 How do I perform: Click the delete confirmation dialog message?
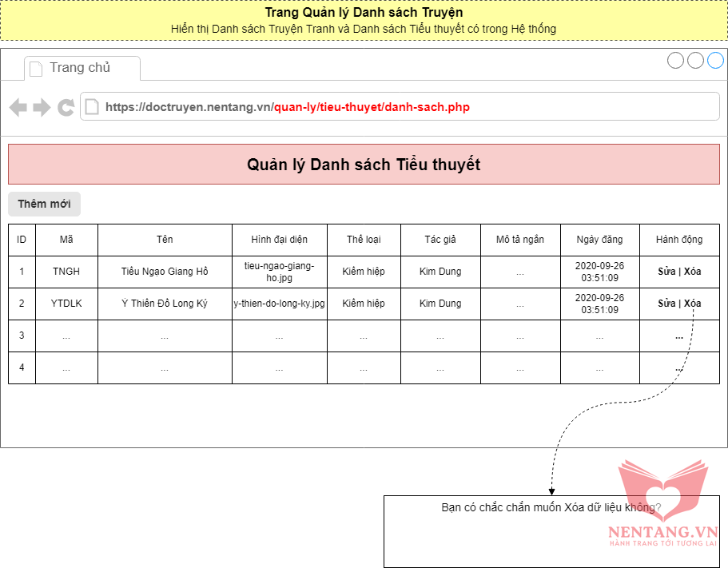[x=551, y=508]
